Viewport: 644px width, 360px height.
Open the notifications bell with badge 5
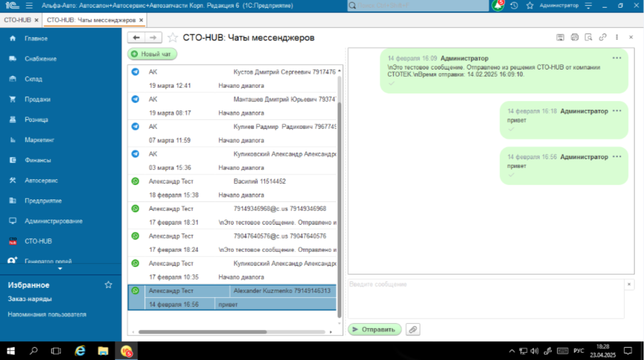499,6
